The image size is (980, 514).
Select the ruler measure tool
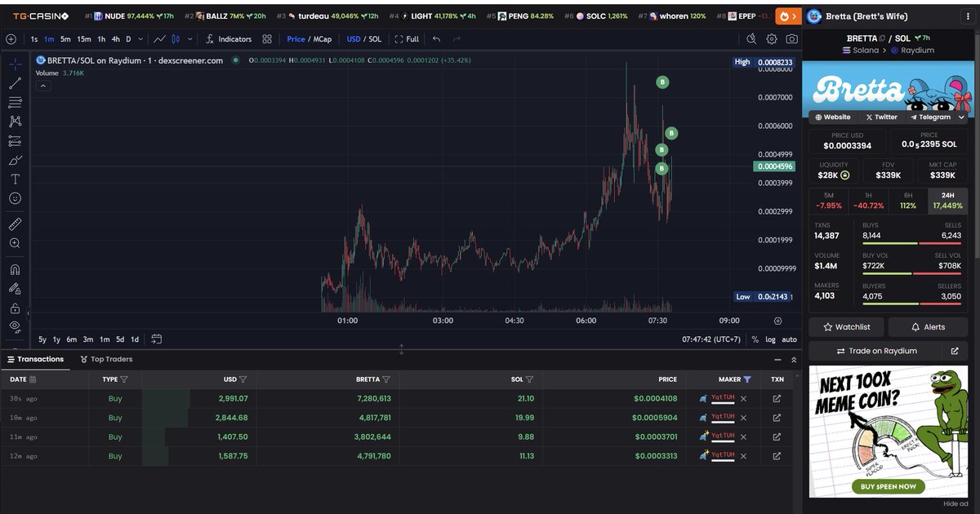[15, 224]
